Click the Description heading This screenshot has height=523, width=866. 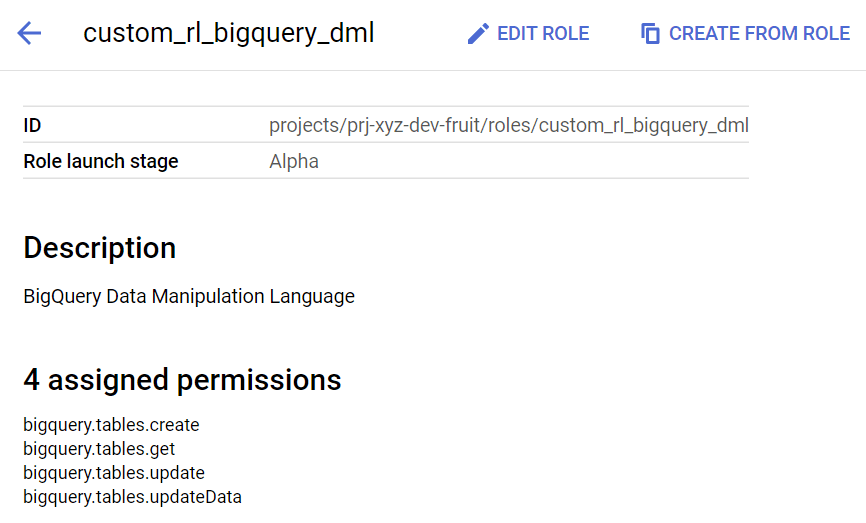coord(100,248)
